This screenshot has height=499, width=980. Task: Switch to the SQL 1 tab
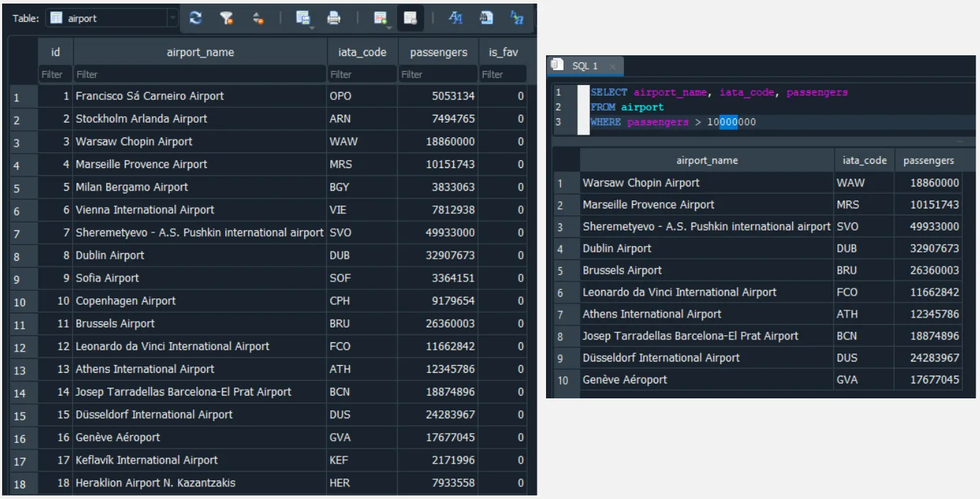584,65
